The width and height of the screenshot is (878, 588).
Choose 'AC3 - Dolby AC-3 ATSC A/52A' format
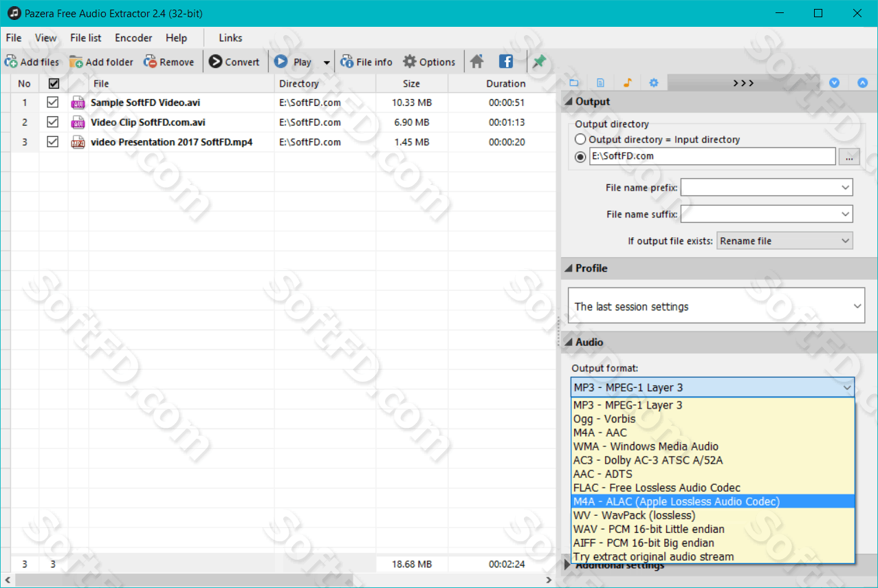tap(712, 460)
